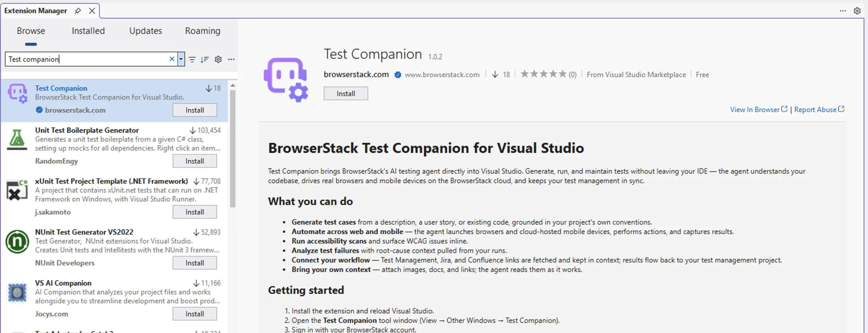Viewport: 868px width, 333px height.
Task: Select Unit Test Boilerplate Generator entry
Action: pyautogui.click(x=114, y=147)
